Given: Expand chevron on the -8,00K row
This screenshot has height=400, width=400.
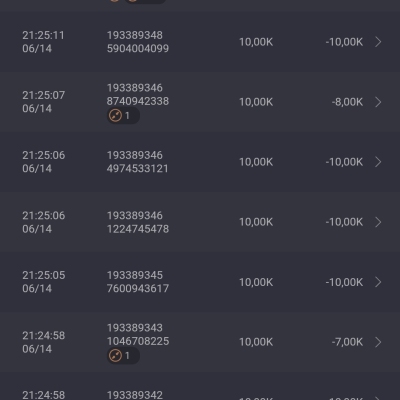Looking at the screenshot, I should [378, 102].
